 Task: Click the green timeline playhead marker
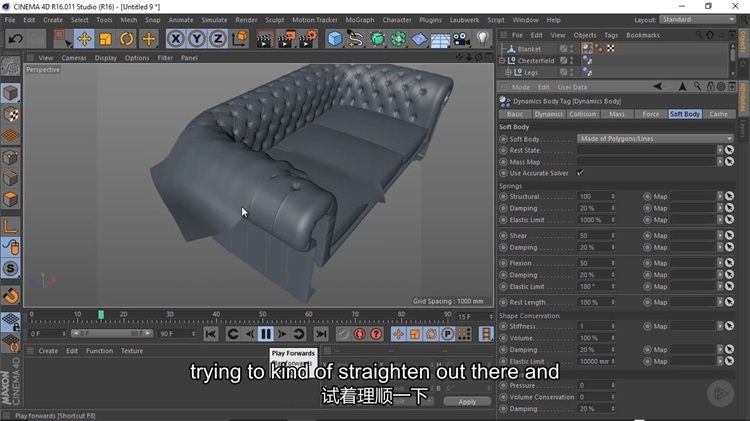100,315
